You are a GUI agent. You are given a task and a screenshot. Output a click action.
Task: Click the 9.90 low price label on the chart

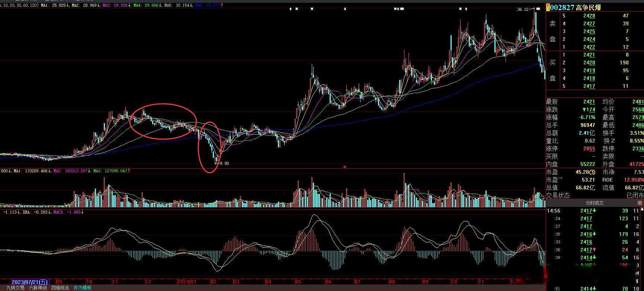tap(224, 163)
